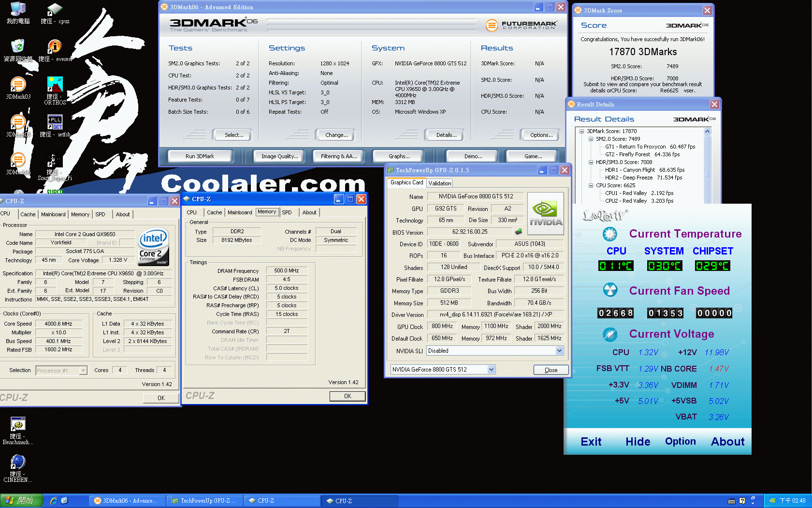This screenshot has height=508, width=812.
Task: Open the Benchmark shortcut on the desktop
Action: pos(18,431)
